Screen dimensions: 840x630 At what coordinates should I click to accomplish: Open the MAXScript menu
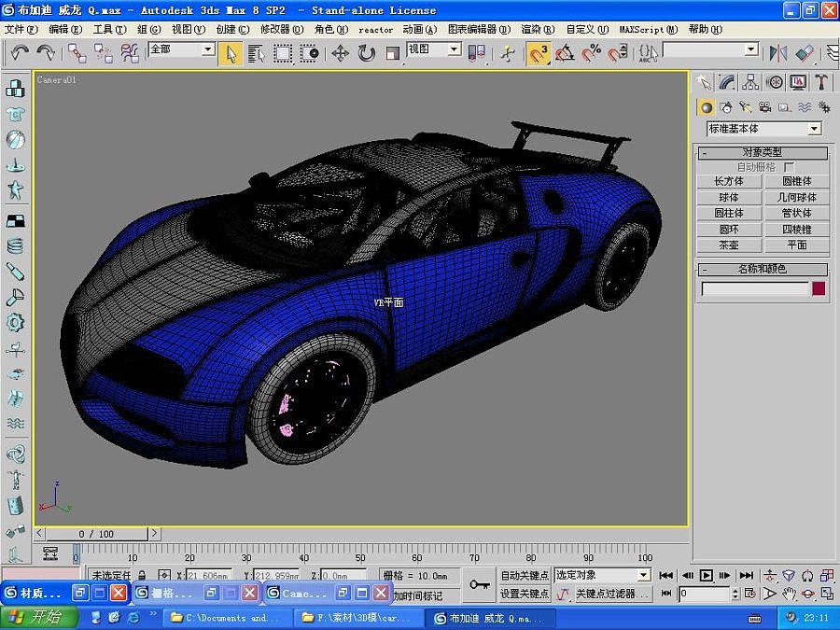pyautogui.click(x=649, y=30)
